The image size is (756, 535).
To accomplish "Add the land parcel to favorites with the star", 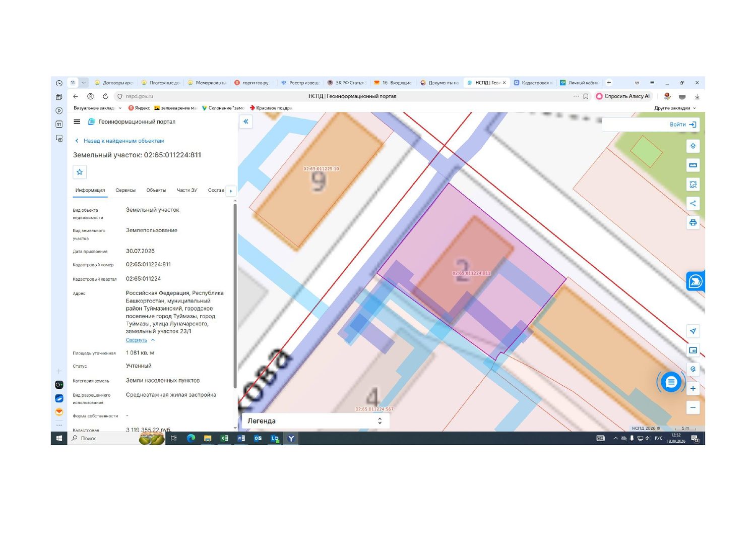I will point(80,172).
